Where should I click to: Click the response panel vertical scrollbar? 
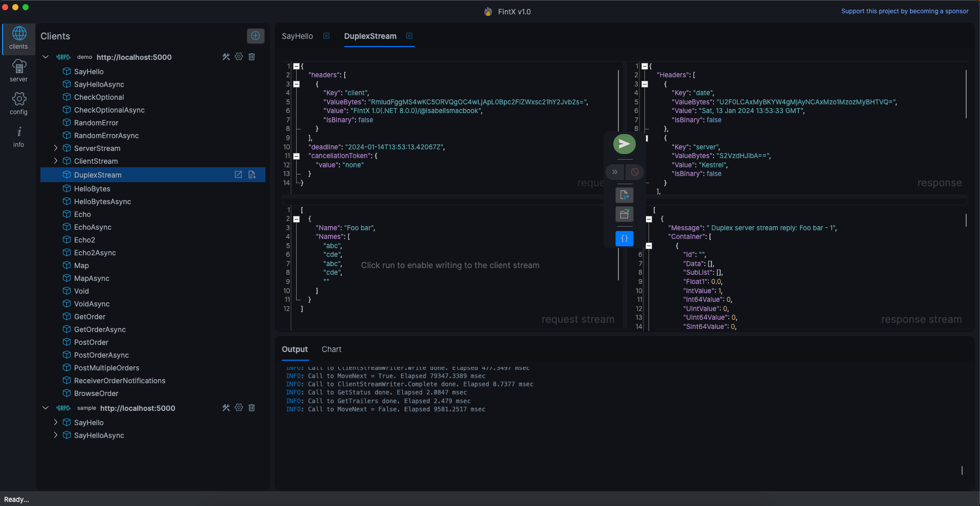[x=966, y=94]
